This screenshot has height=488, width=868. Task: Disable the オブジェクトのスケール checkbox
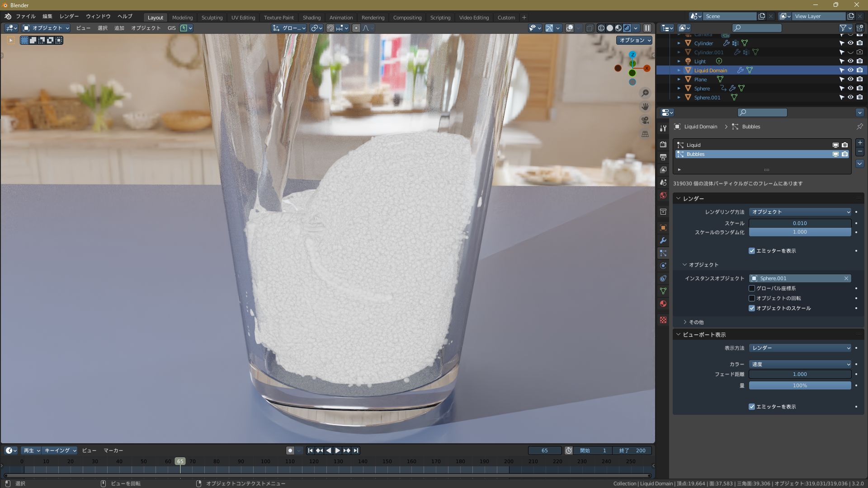pyautogui.click(x=752, y=308)
